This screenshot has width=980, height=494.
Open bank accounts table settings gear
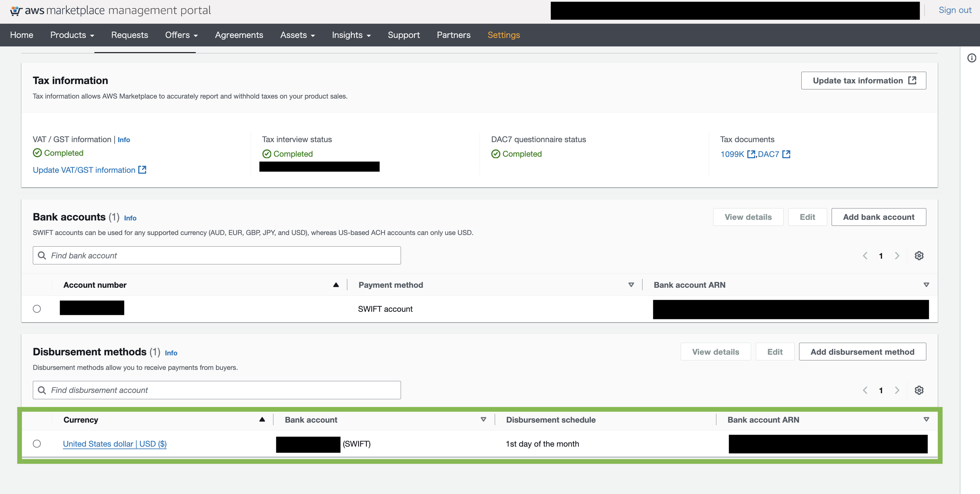tap(919, 256)
